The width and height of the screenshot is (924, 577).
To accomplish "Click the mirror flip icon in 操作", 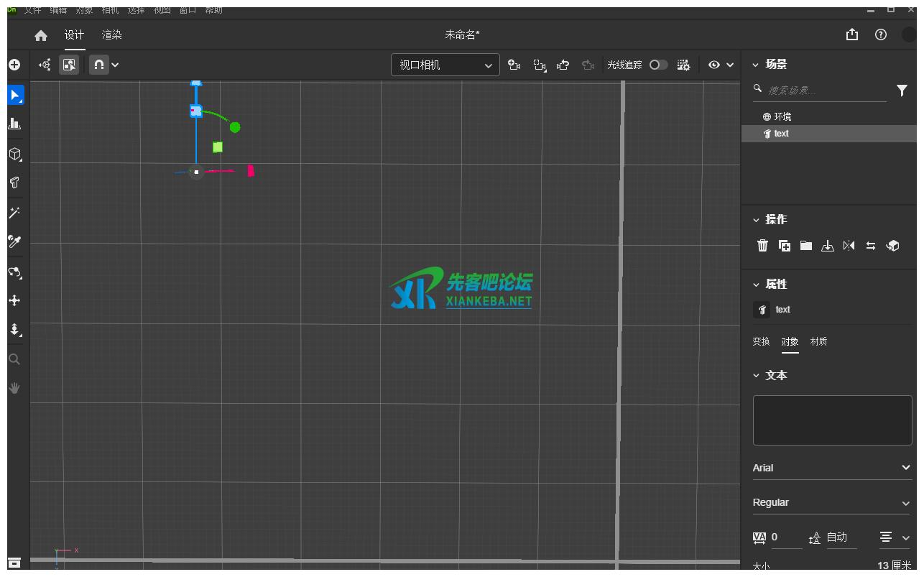I will click(849, 246).
